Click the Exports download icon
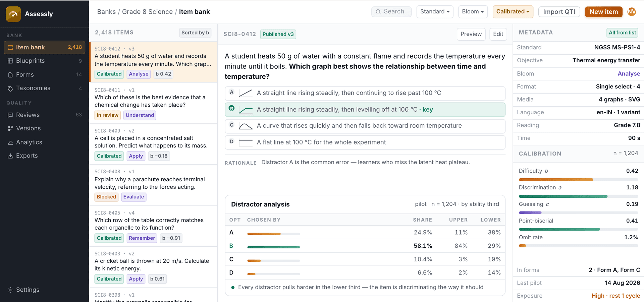Screen dimensions: 644x302 point(10,156)
